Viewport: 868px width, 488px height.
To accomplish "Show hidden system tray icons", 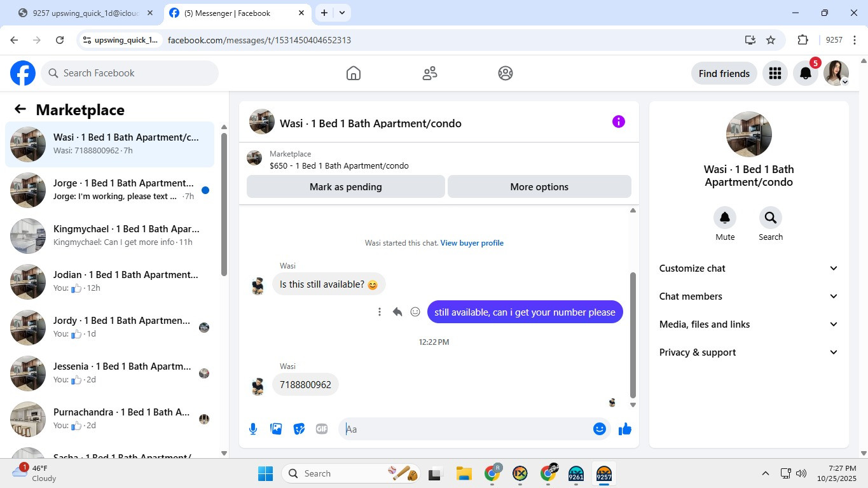I will tap(766, 473).
